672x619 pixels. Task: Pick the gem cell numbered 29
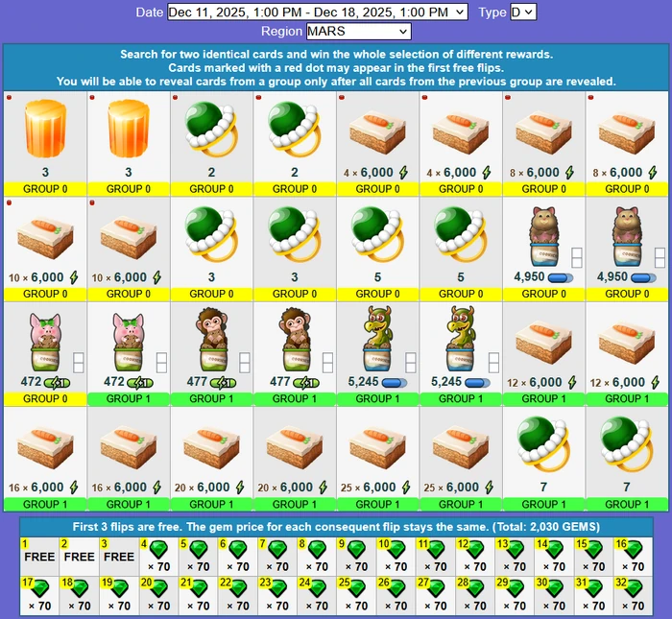tap(515, 595)
